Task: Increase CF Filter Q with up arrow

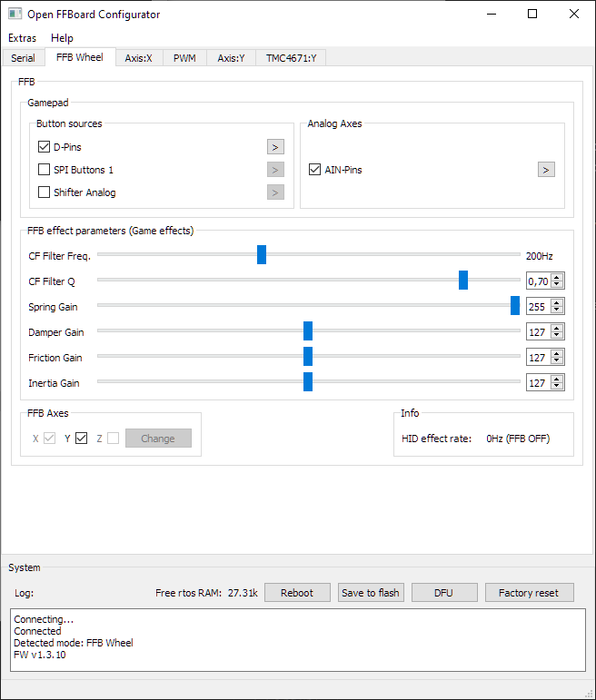Action: click(x=557, y=277)
